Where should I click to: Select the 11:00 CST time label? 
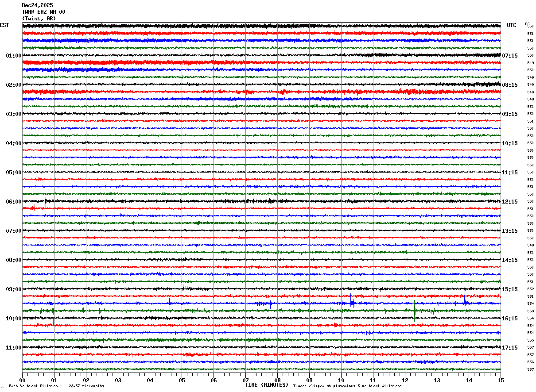coord(14,348)
